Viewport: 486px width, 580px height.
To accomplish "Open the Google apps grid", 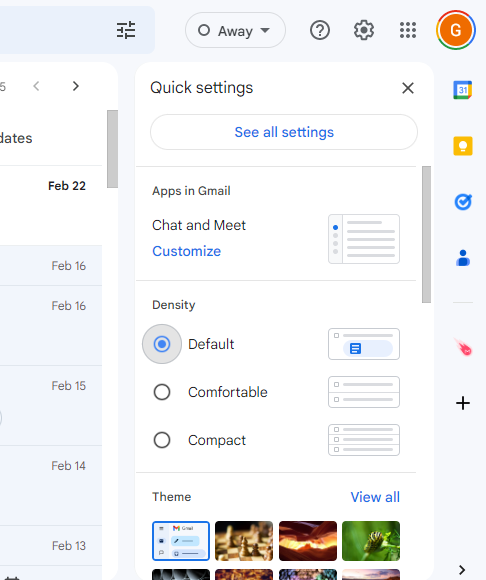I will click(408, 30).
